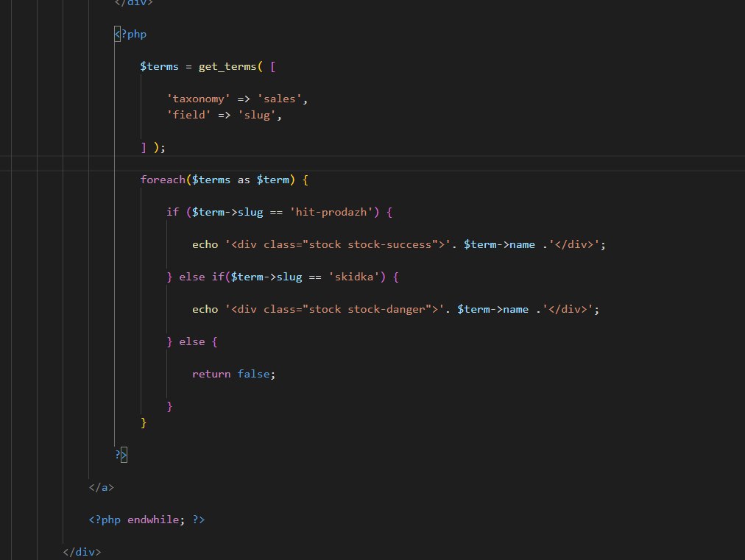Click '$term' after 'as' in foreach line
Viewport: 745px width, 560px height.
(272, 180)
